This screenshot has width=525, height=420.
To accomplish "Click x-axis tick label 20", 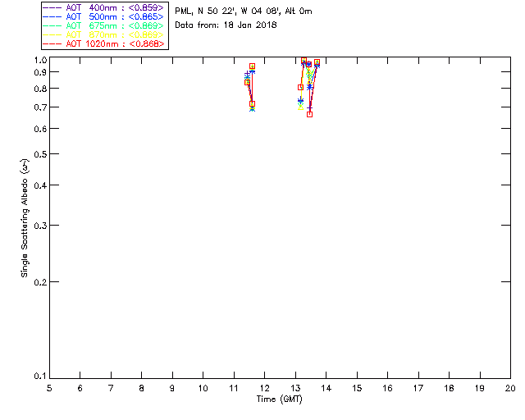I will [x=510, y=388].
